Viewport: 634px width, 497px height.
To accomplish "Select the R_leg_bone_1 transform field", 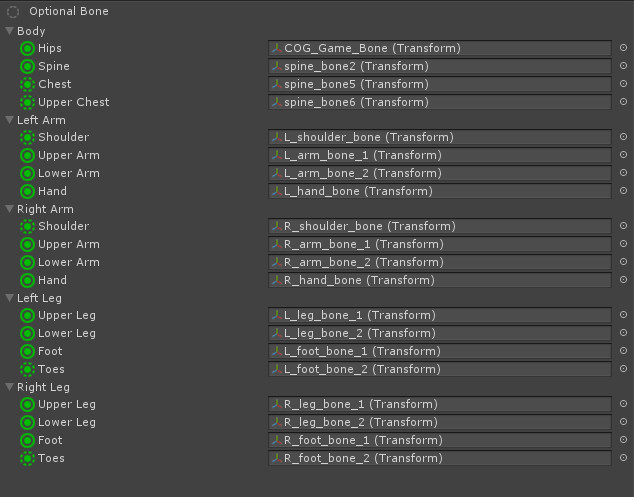I will click(x=440, y=404).
